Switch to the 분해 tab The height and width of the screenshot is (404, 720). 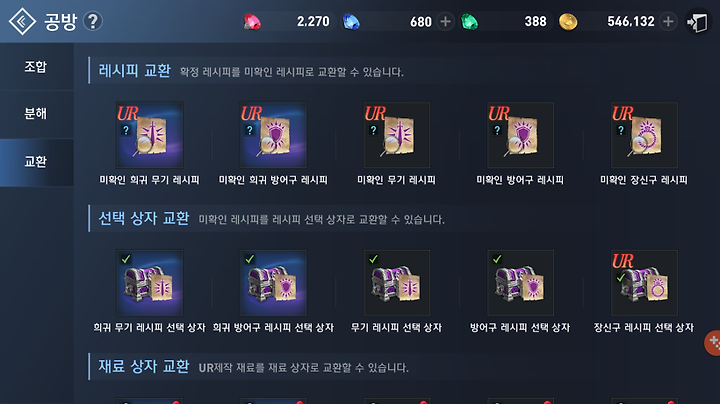(36, 114)
